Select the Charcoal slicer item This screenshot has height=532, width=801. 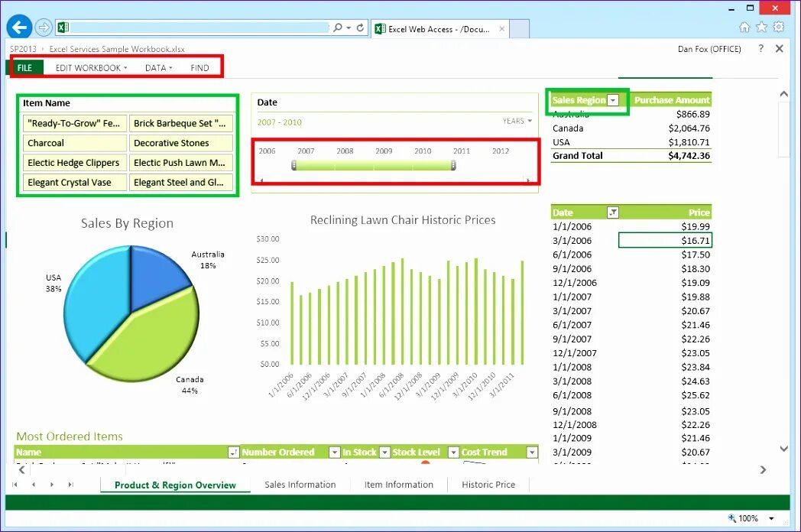(75, 143)
